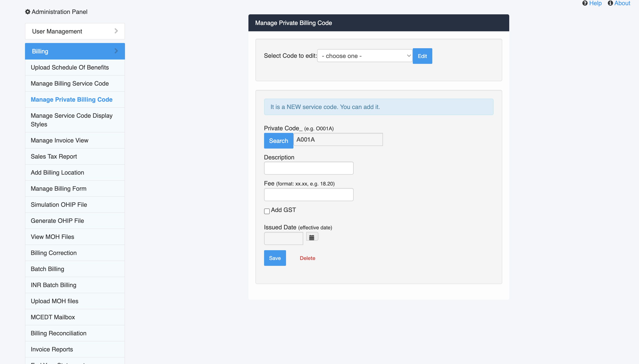The height and width of the screenshot is (364, 639).
Task: Open the Help link
Action: click(x=595, y=3)
